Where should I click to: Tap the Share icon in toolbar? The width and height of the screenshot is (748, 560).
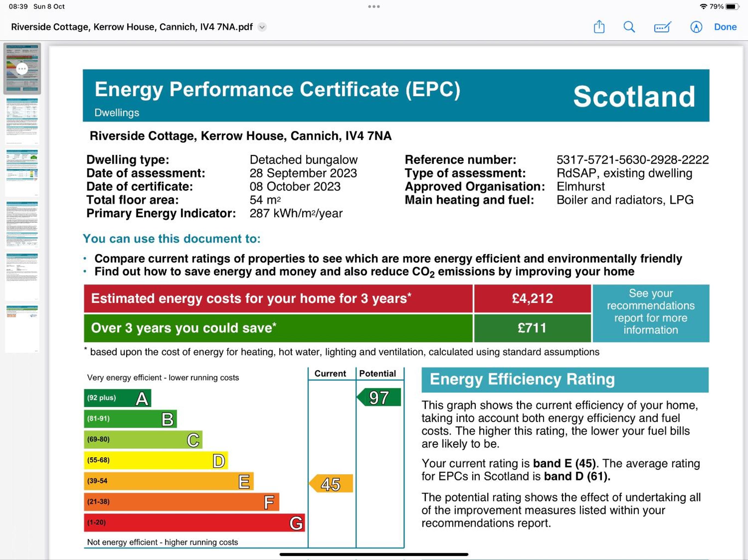pos(599,27)
